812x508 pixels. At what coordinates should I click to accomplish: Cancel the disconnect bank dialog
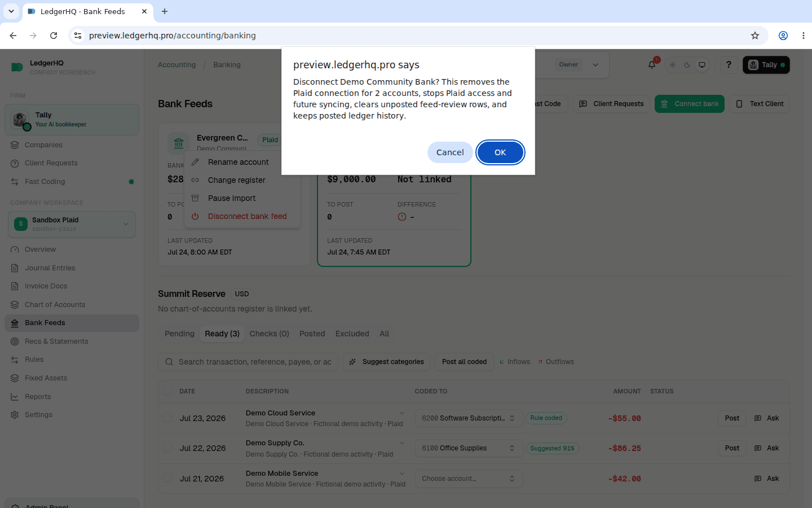[450, 152]
